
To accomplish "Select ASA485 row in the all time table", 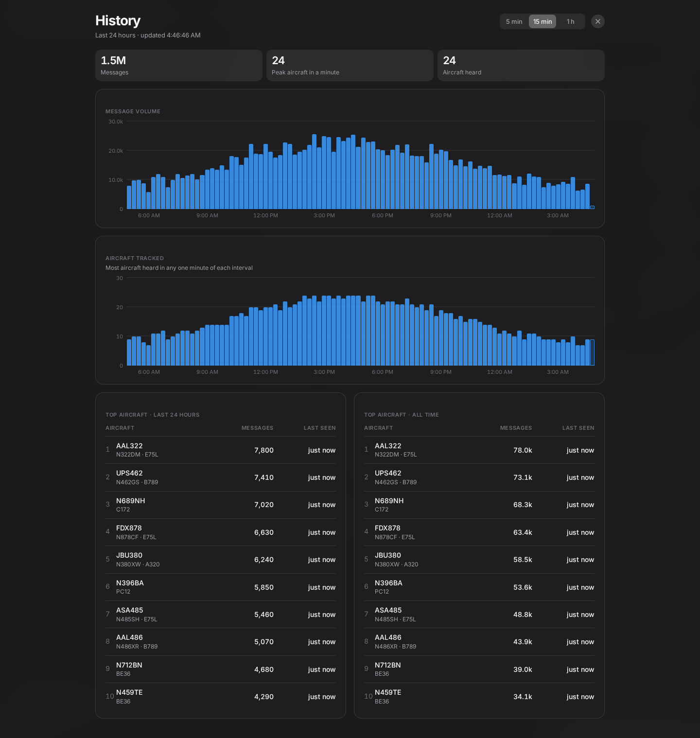I will (479, 615).
